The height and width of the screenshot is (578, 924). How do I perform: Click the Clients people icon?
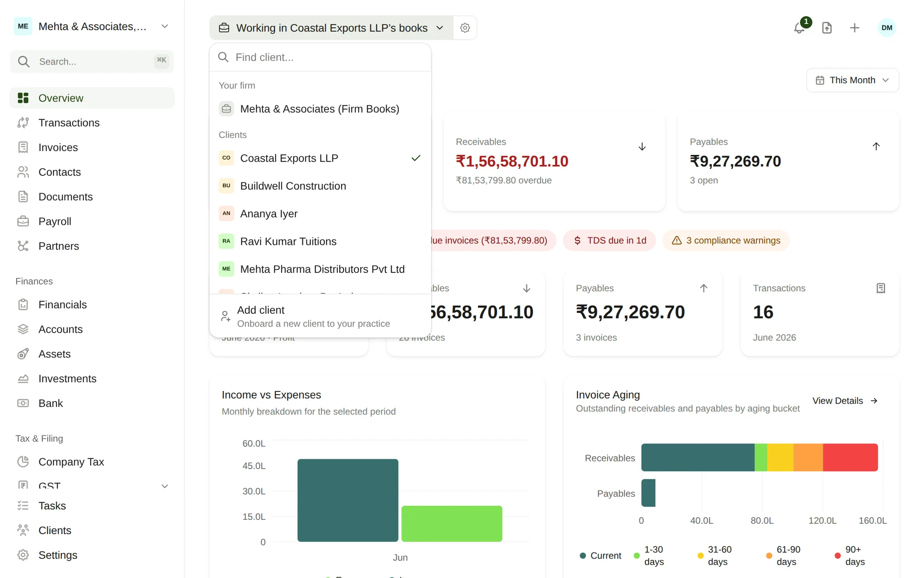[x=23, y=530]
